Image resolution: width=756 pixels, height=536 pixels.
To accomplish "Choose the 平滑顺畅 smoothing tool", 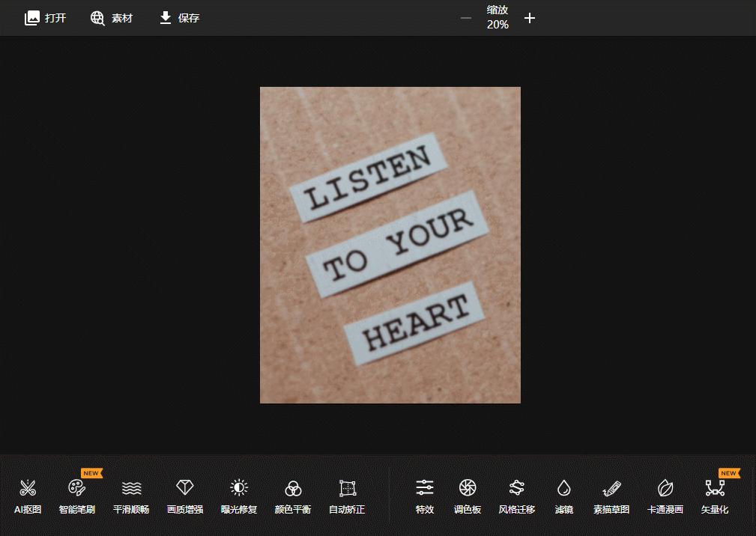I will coord(131,495).
